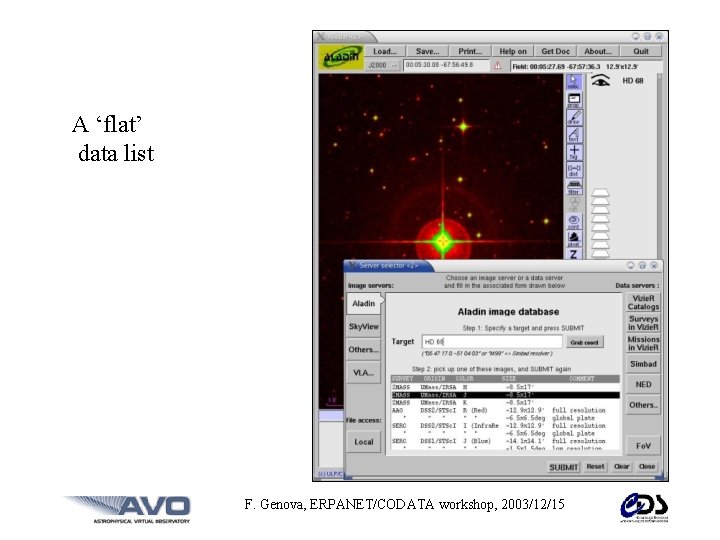Viewport: 720px width, 540px height.
Task: Open the VizieR Catalogs data server
Action: (643, 302)
